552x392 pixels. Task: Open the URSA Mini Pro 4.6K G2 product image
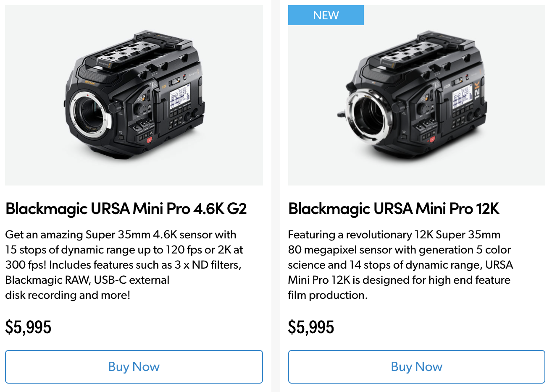[x=134, y=95]
